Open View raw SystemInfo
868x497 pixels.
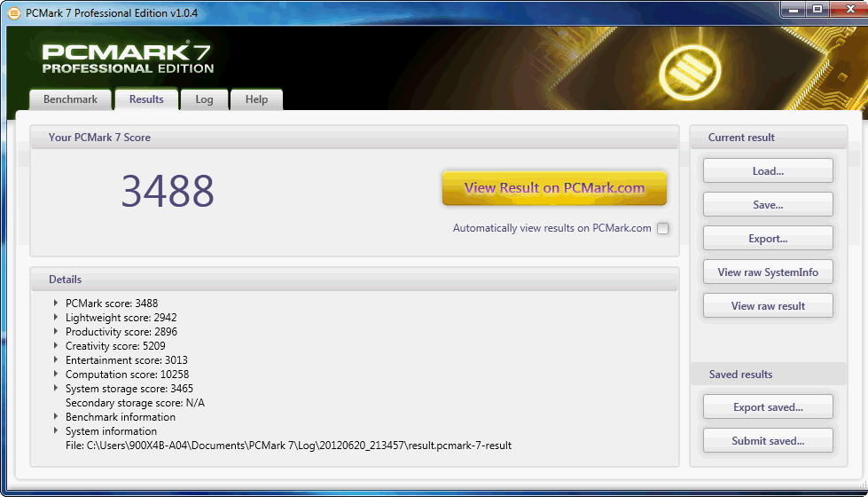pyautogui.click(x=768, y=272)
